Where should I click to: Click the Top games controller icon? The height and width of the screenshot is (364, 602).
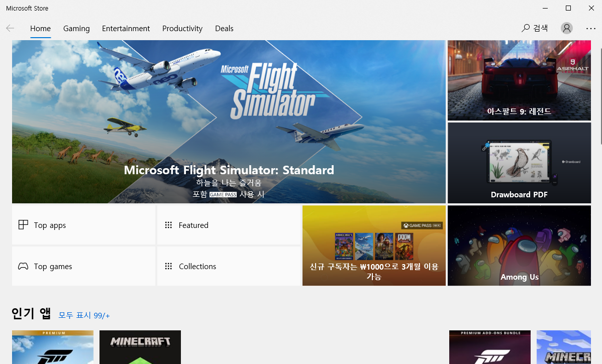click(x=23, y=266)
